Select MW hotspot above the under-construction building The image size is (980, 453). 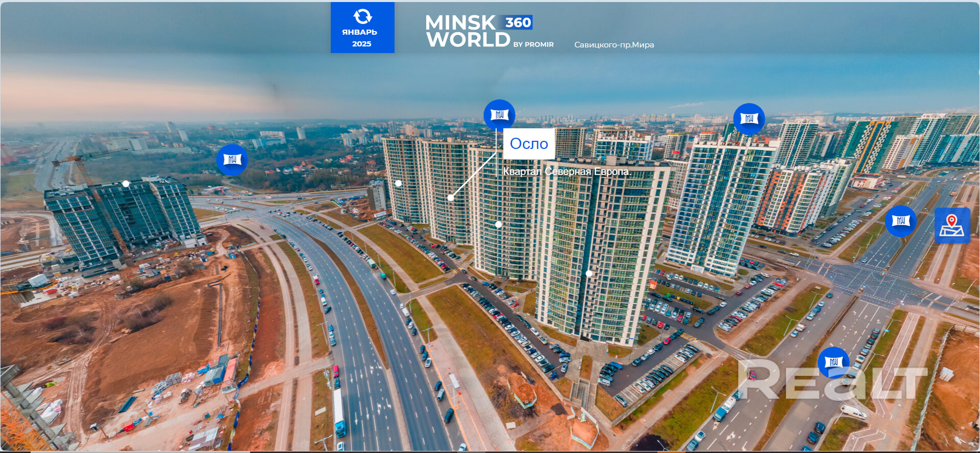232,160
